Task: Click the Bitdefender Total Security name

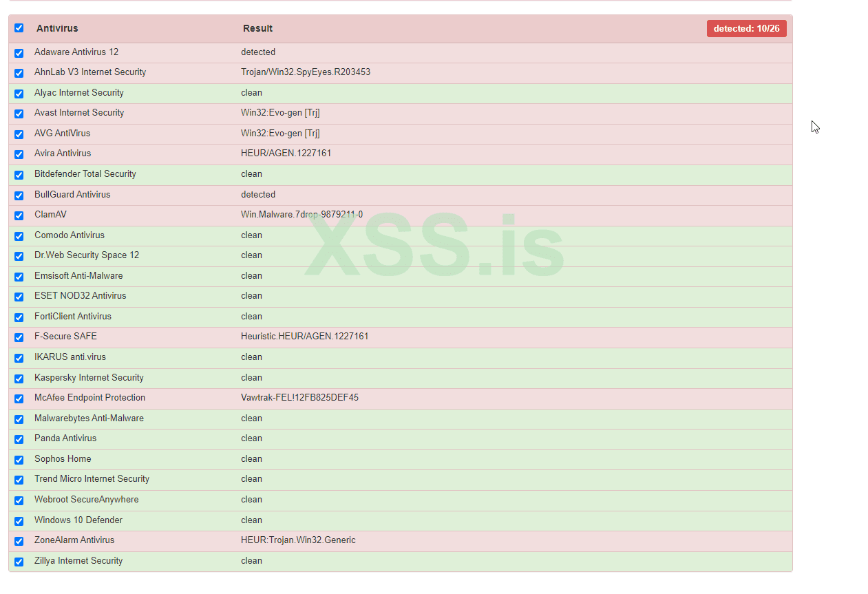Action: (x=85, y=174)
